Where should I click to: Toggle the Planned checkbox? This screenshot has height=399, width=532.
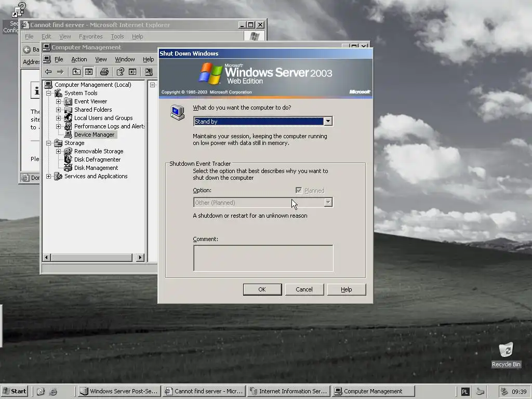(x=299, y=190)
